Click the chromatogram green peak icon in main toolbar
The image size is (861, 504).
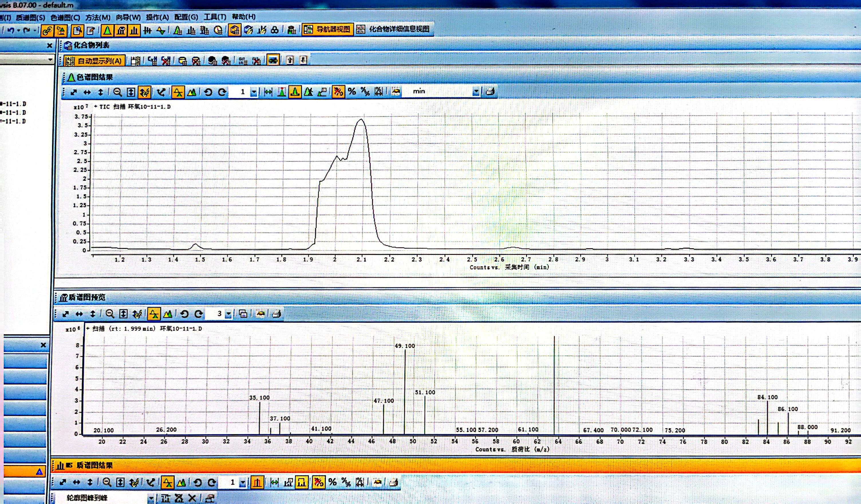click(107, 31)
